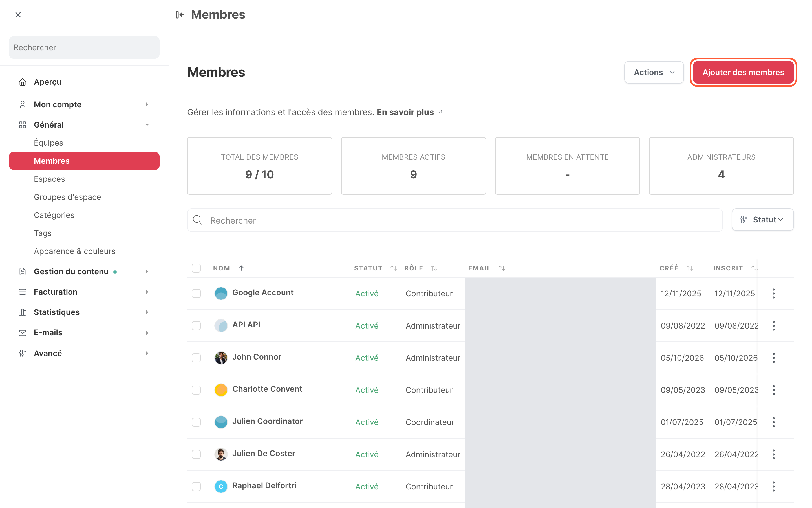The height and width of the screenshot is (508, 812).
Task: Select all members with header checkbox
Action: 196,268
